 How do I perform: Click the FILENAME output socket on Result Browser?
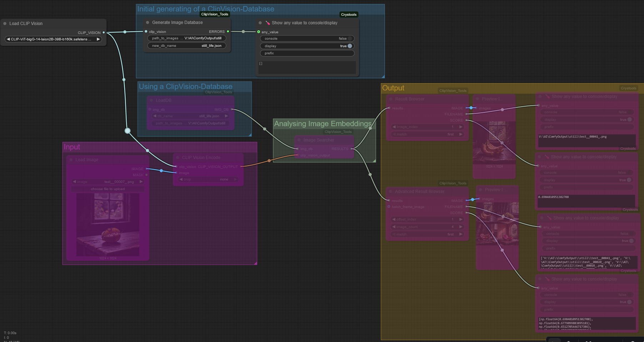466,114
